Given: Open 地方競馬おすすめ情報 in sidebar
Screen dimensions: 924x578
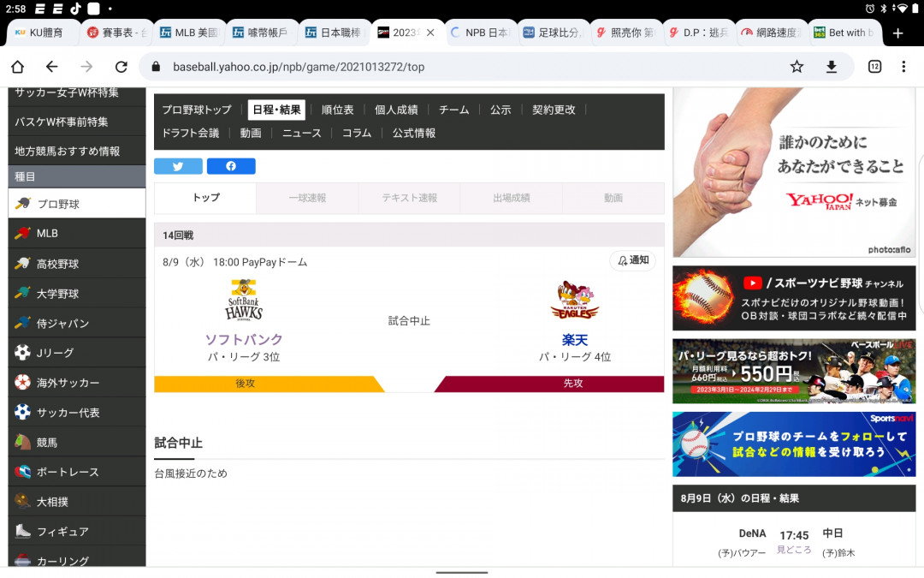Looking at the screenshot, I should (x=77, y=151).
